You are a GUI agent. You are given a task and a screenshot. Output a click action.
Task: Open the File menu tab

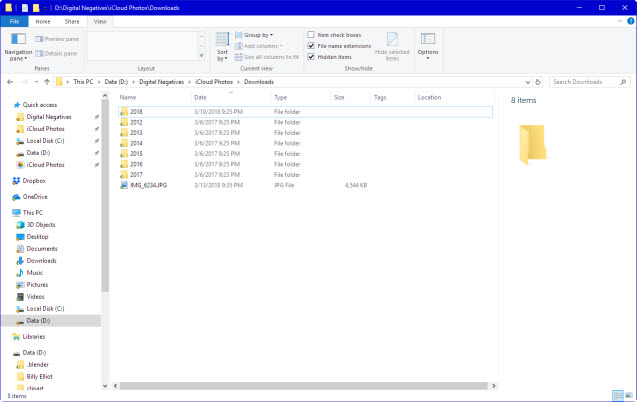pos(14,22)
